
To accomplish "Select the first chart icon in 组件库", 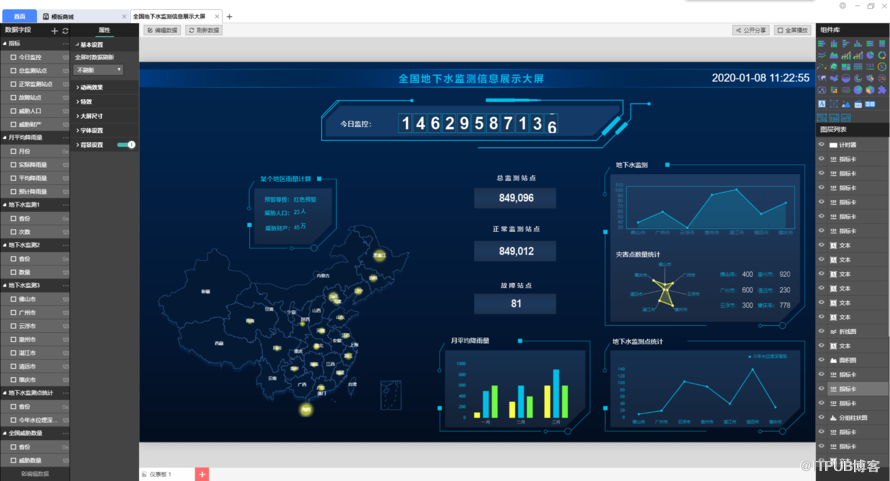I will (x=822, y=44).
